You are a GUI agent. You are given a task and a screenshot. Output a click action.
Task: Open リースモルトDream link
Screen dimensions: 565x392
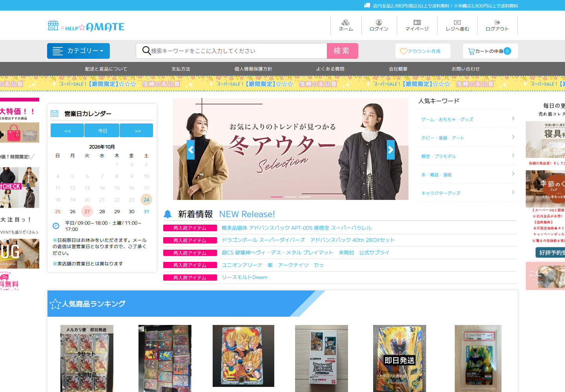244,277
